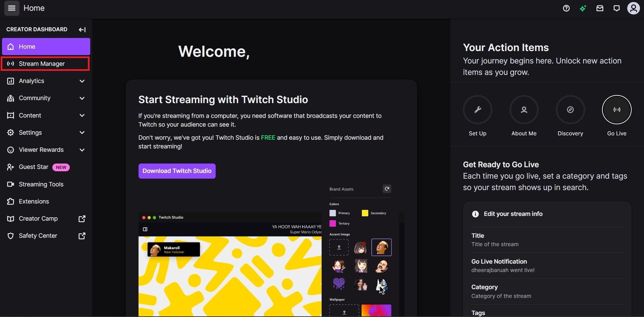
Task: Pick the magenta Tertiary color swatch
Action: coord(333,223)
